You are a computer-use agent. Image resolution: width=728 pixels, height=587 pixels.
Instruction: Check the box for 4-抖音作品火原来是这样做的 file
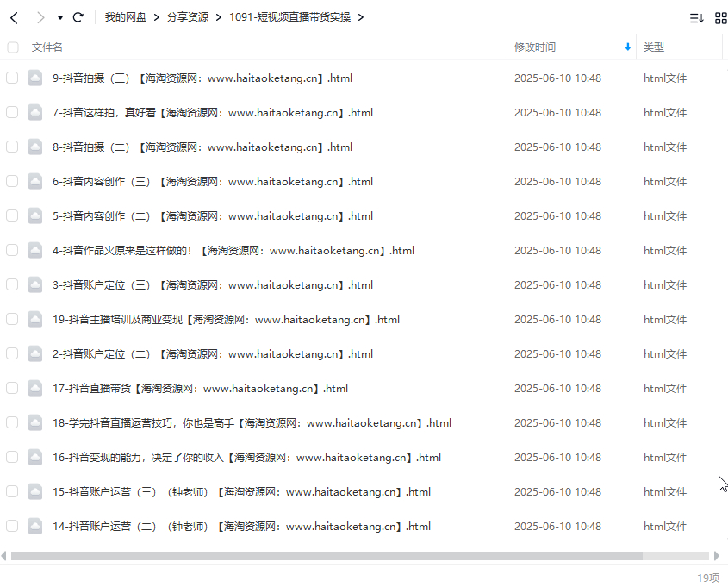12,250
